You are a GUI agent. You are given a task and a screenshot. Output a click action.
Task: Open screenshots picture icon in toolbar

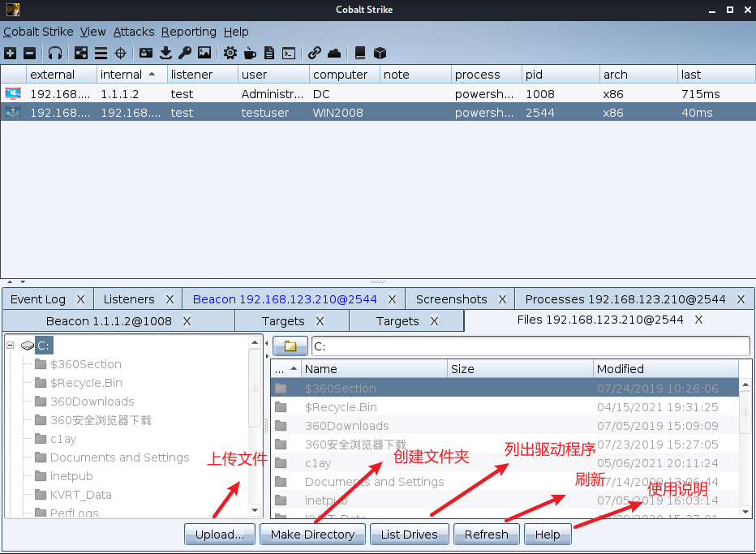204,53
